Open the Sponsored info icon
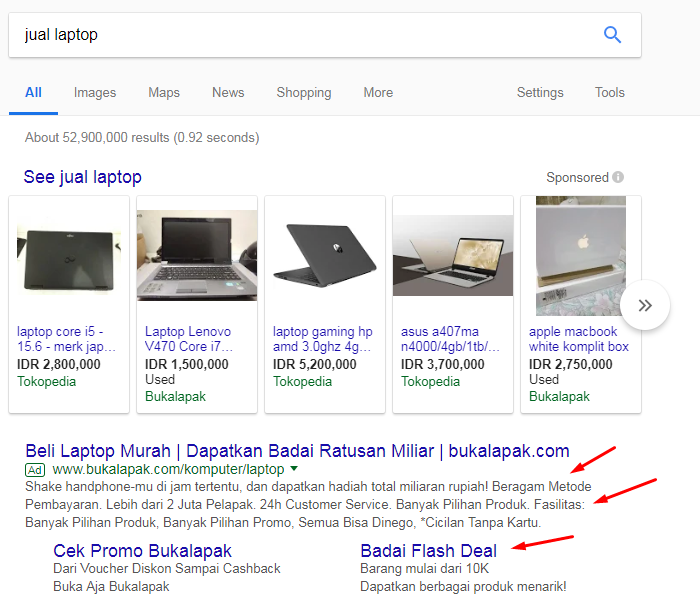Screen dimensions: 700x607 point(618,177)
